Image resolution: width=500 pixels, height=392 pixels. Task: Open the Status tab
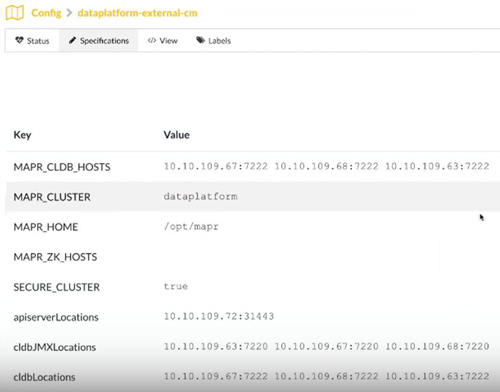[x=32, y=40]
